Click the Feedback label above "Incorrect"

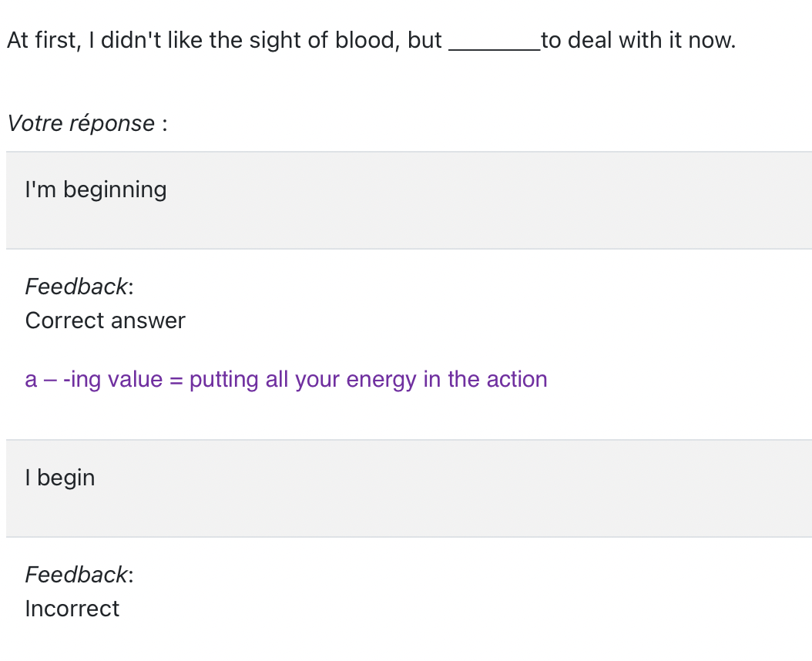coord(79,575)
